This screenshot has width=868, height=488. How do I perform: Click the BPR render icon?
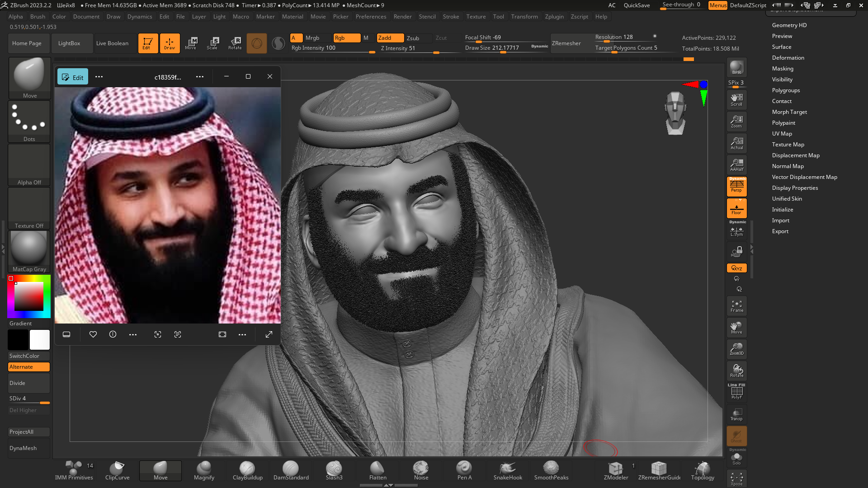pyautogui.click(x=736, y=67)
